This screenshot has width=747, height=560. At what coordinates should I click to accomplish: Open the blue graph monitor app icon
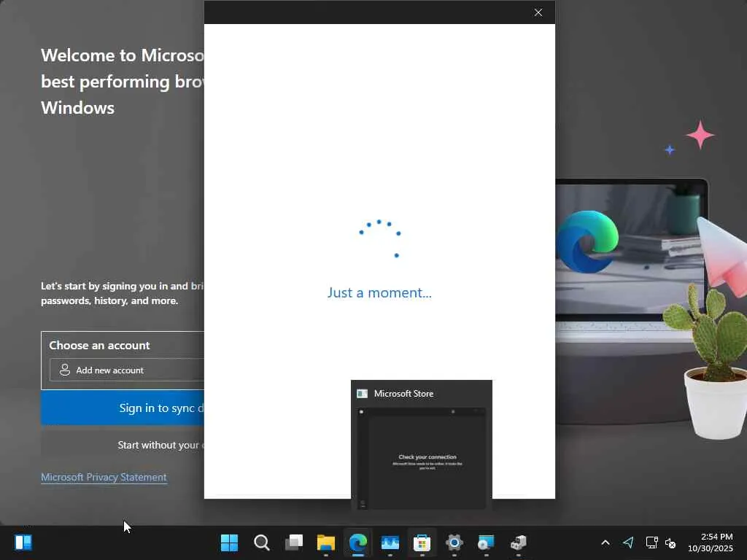click(390, 542)
